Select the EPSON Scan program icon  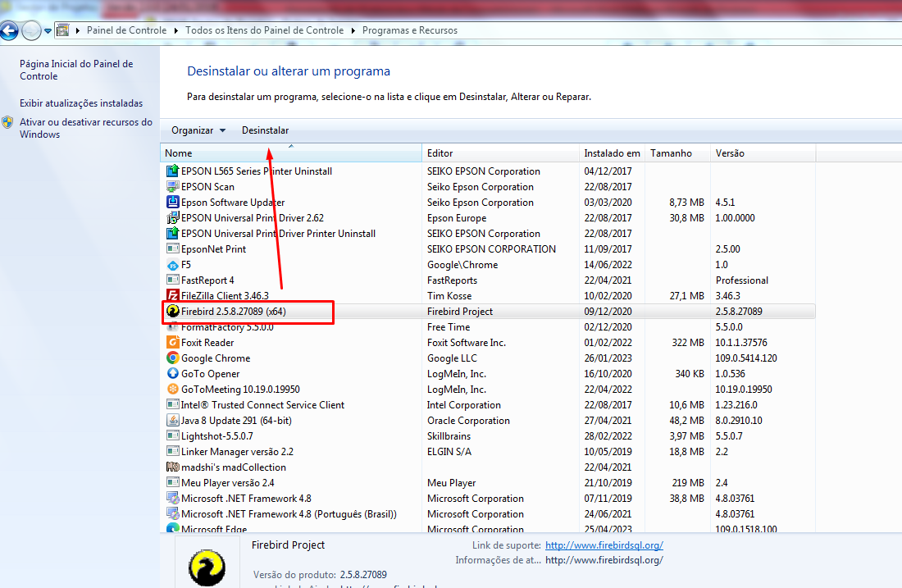(172, 186)
